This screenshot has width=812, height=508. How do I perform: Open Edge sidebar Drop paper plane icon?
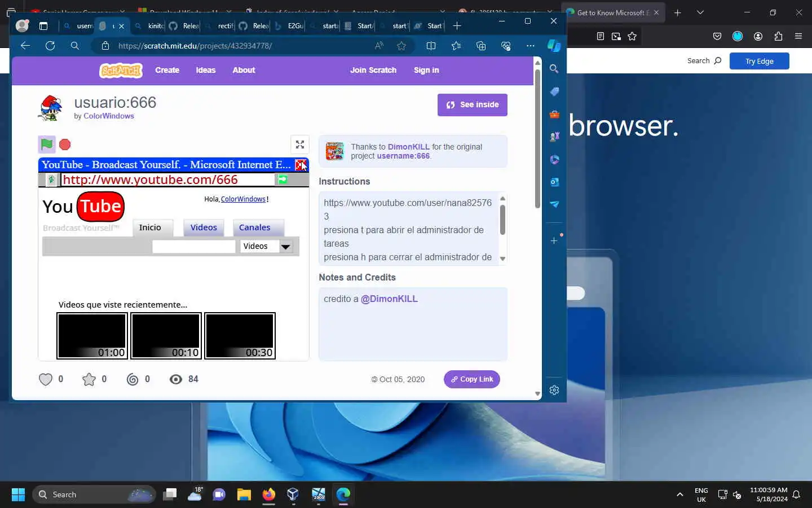click(554, 204)
